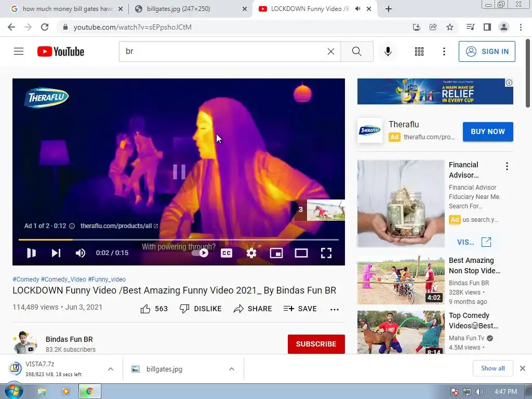Viewport: 532px width, 399px height.
Task: Open more actions ellipsis under video
Action: click(335, 309)
